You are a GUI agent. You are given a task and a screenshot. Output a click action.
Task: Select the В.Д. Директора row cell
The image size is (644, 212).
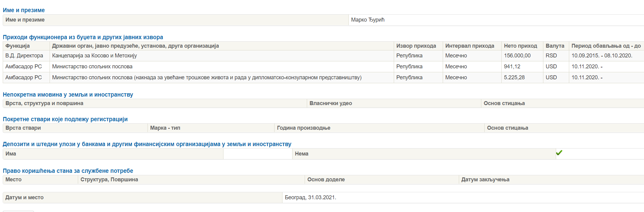pyautogui.click(x=24, y=56)
